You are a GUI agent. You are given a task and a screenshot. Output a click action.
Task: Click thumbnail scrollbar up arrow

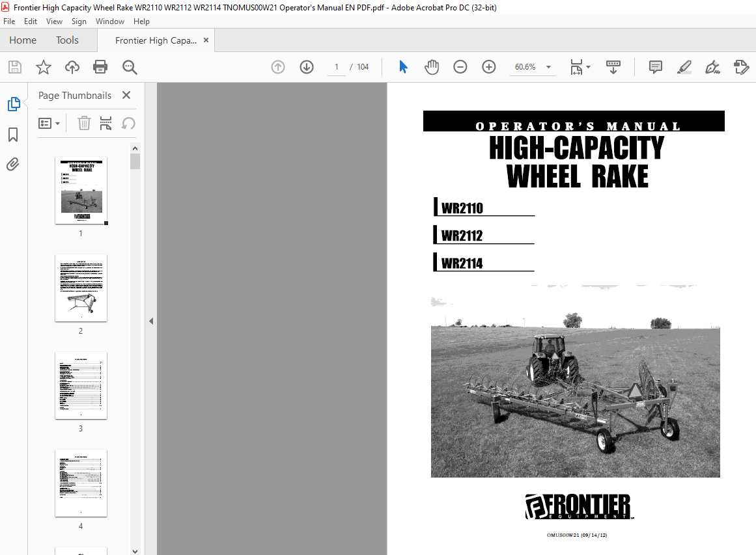click(135, 148)
